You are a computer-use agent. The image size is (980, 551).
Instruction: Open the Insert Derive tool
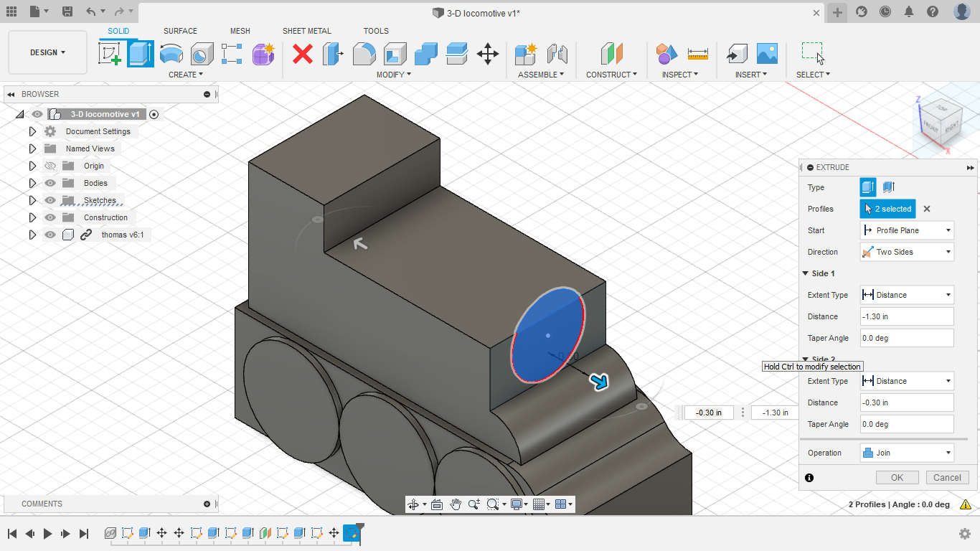click(736, 54)
